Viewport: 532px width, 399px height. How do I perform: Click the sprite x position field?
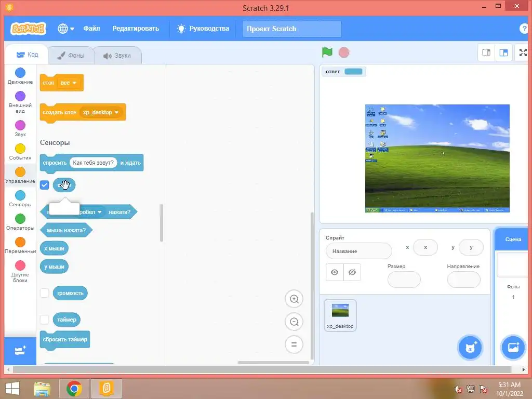[x=425, y=247]
